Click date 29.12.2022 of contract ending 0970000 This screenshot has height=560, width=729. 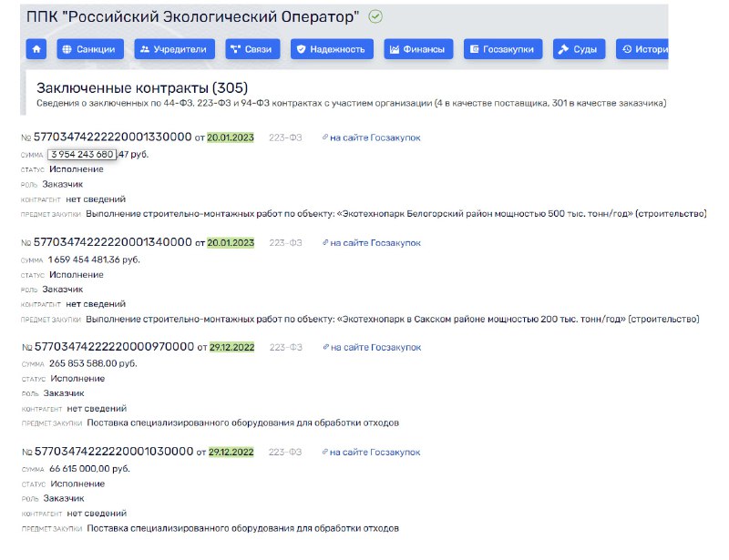[x=232, y=347]
